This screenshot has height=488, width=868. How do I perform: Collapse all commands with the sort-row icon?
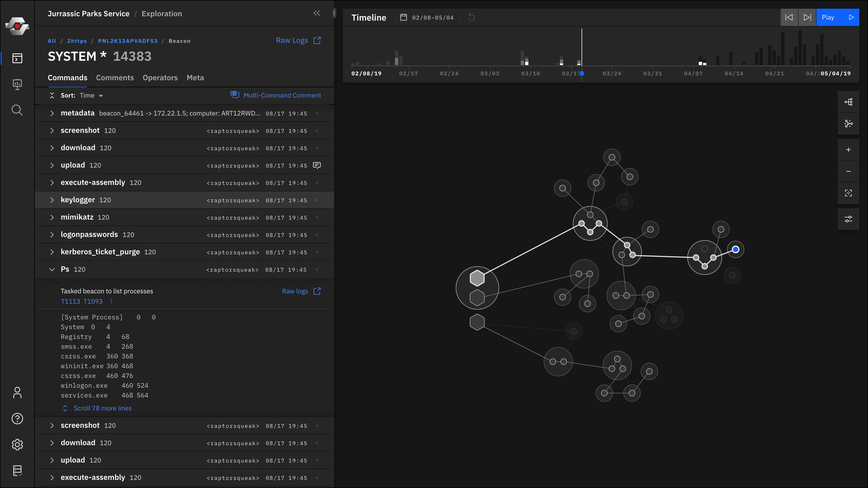52,95
